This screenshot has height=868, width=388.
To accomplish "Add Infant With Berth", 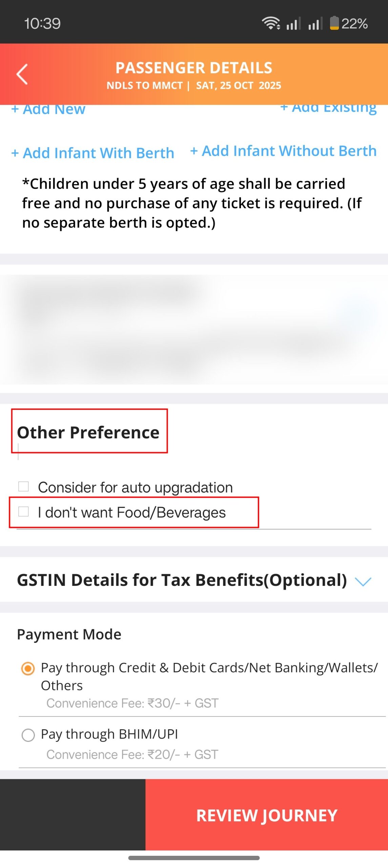I will pyautogui.click(x=93, y=153).
